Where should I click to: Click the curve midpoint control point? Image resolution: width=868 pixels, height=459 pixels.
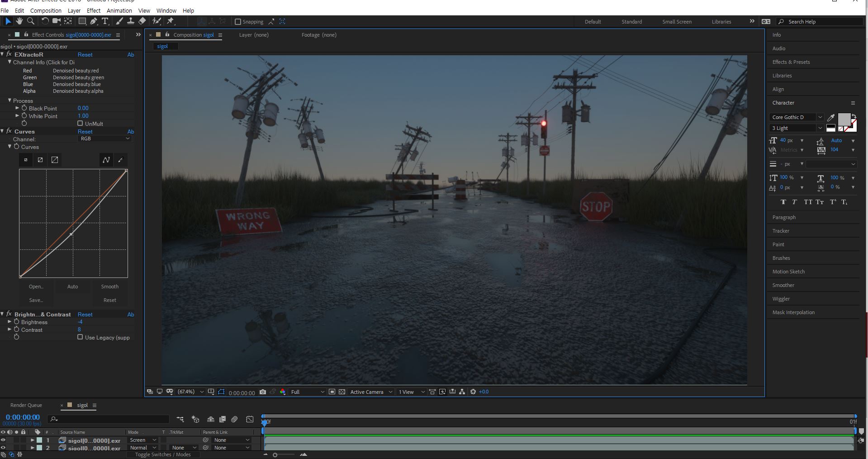(71, 234)
